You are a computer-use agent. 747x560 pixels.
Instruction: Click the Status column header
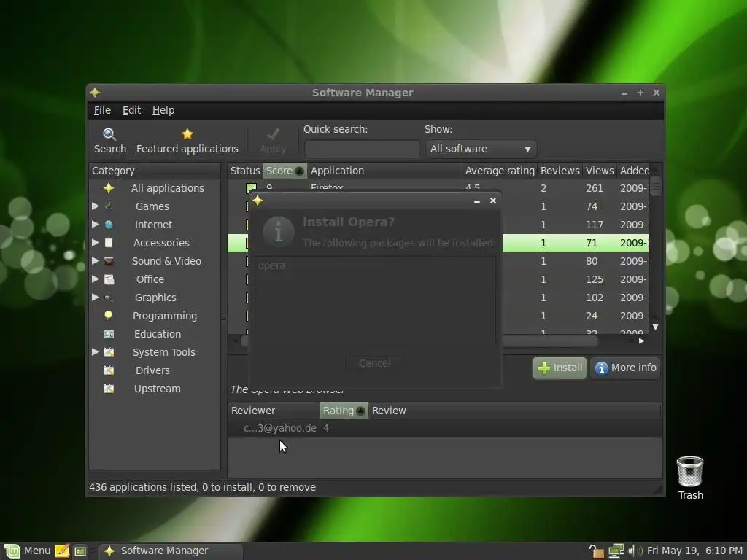point(245,171)
